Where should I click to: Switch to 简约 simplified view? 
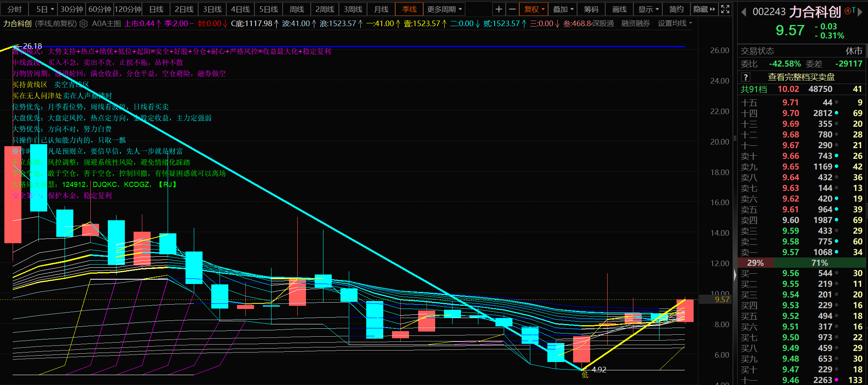coord(676,9)
